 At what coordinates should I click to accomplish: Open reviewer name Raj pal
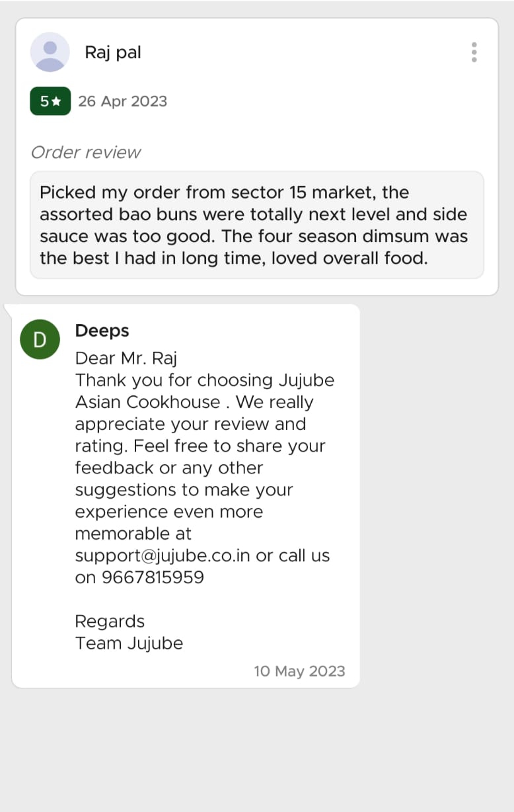113,53
